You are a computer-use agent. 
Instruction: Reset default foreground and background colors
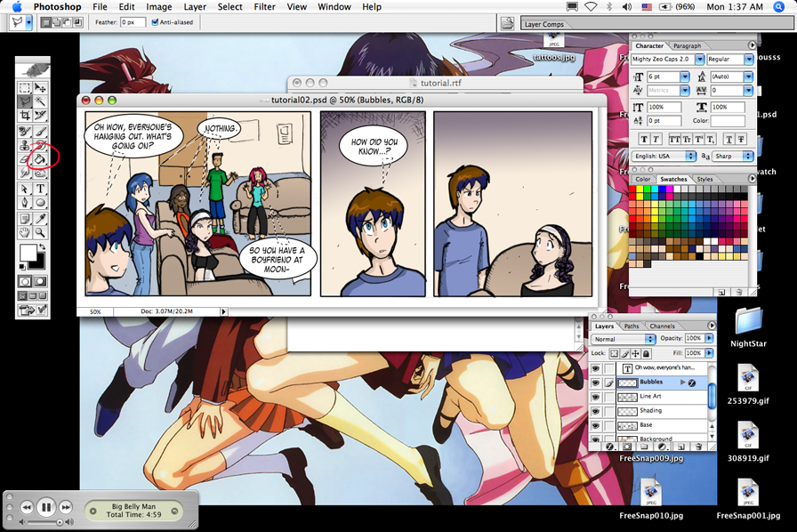[22, 267]
